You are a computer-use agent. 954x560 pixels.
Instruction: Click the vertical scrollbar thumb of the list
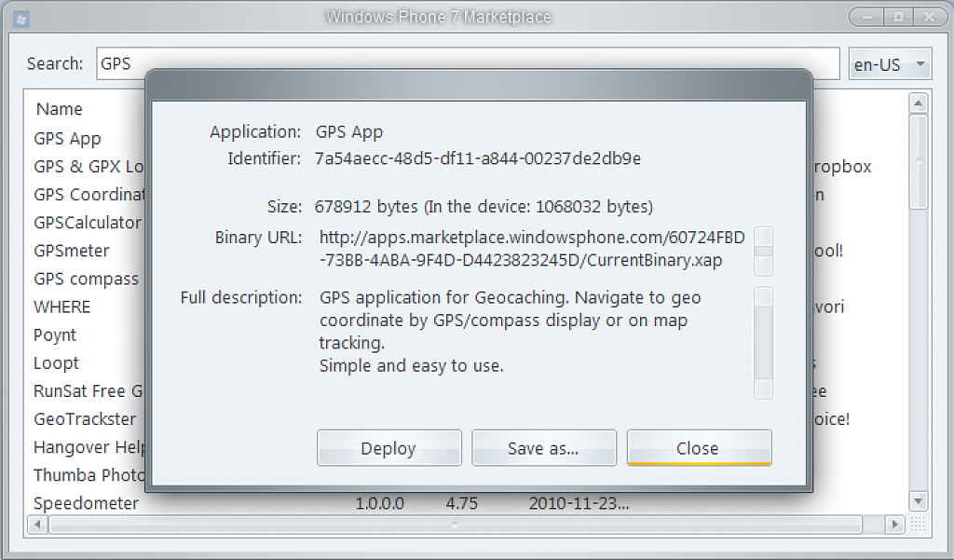pos(918,162)
